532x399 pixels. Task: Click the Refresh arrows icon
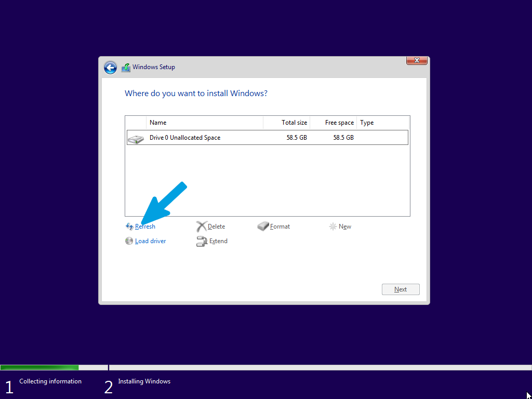point(129,227)
